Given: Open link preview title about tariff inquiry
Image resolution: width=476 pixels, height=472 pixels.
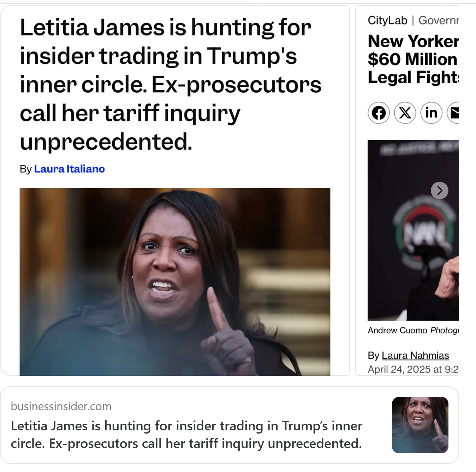Looking at the screenshot, I should point(186,435).
